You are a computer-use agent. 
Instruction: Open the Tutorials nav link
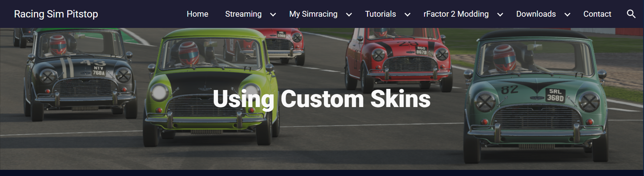(380, 14)
